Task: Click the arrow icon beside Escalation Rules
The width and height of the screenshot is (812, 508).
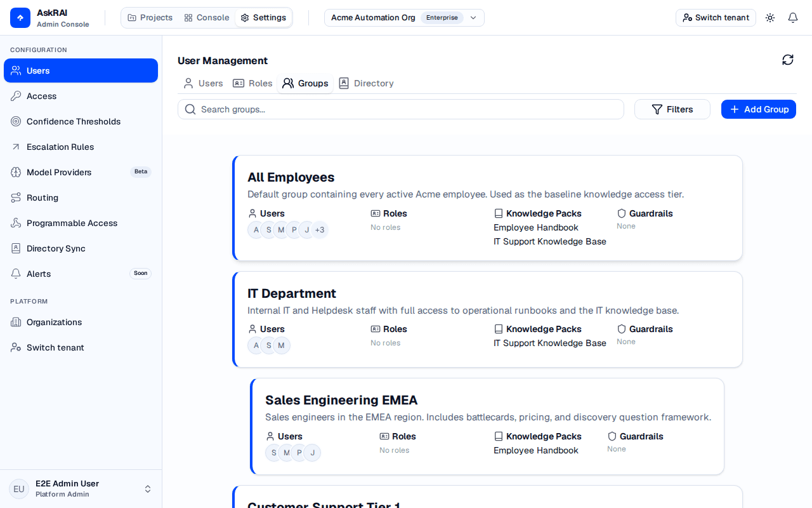Action: 16,147
